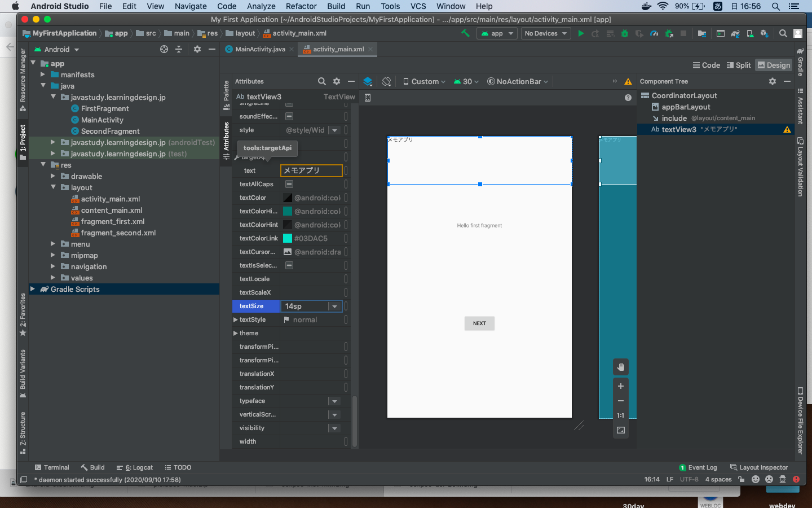Click scroll from source target icon
This screenshot has width=812, height=508.
(164, 49)
